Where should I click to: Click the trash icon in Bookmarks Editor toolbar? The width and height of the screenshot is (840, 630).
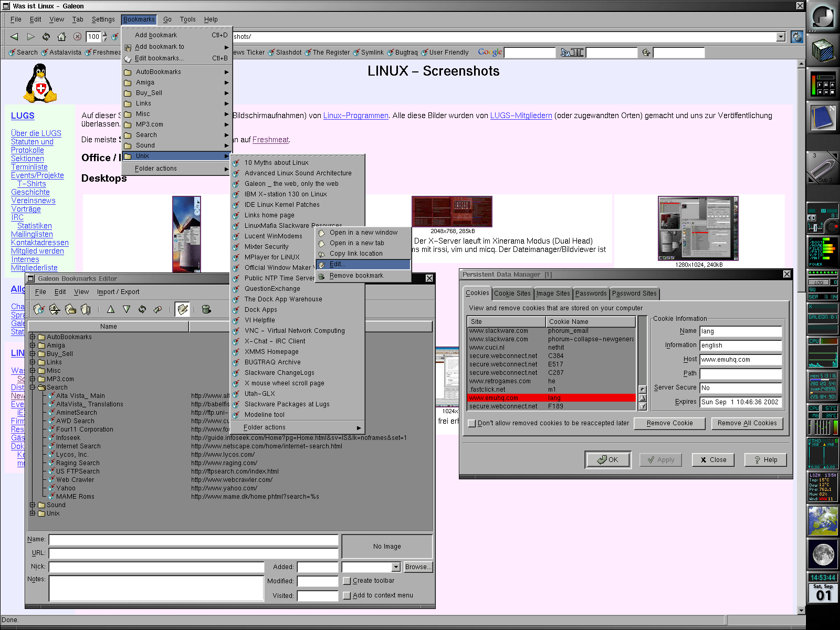pyautogui.click(x=206, y=309)
